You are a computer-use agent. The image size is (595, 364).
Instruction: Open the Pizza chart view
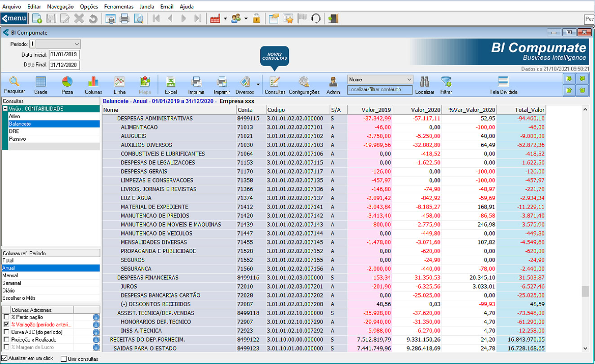67,82
